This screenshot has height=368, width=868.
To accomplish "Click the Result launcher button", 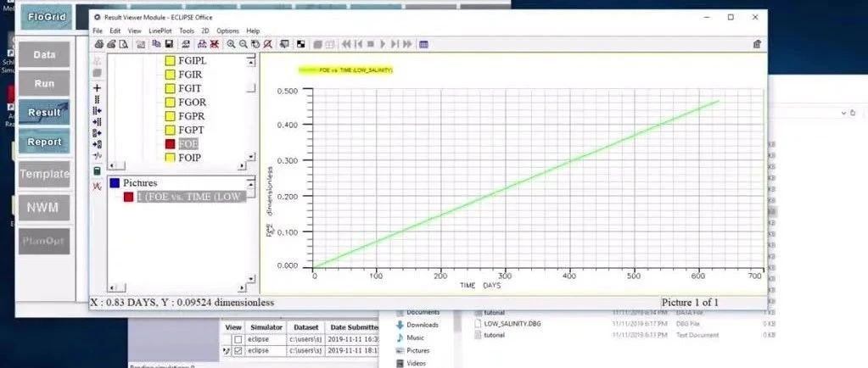I will point(44,112).
